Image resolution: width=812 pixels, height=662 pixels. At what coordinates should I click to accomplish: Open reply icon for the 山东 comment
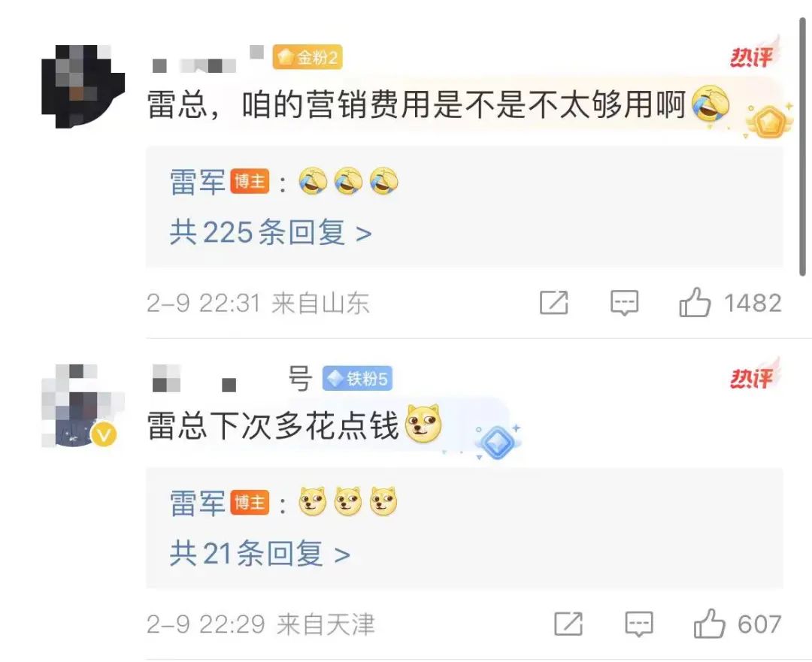coord(625,303)
